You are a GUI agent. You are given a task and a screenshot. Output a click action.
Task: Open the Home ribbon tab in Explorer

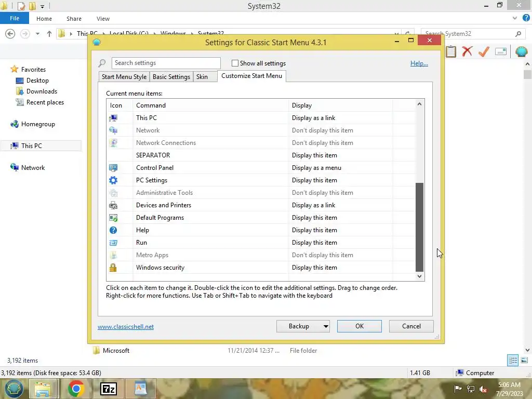[x=44, y=19]
